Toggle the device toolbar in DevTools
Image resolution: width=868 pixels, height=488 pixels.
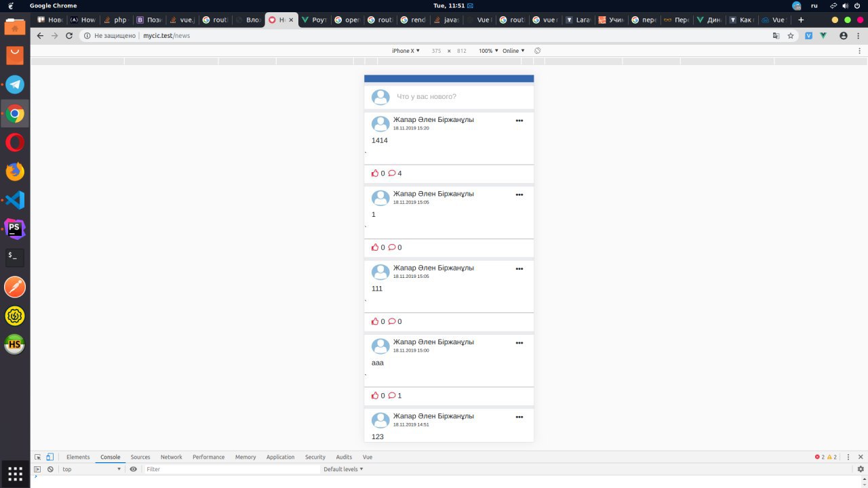50,457
